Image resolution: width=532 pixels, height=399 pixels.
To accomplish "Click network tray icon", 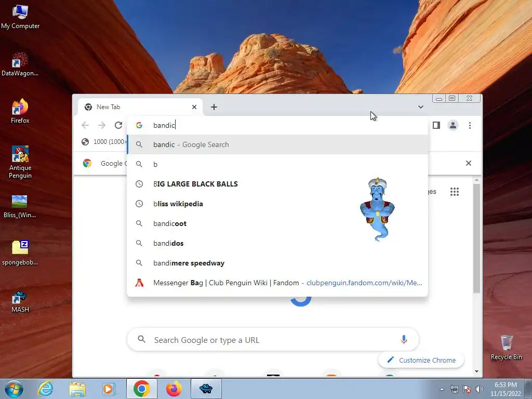I will [454, 389].
